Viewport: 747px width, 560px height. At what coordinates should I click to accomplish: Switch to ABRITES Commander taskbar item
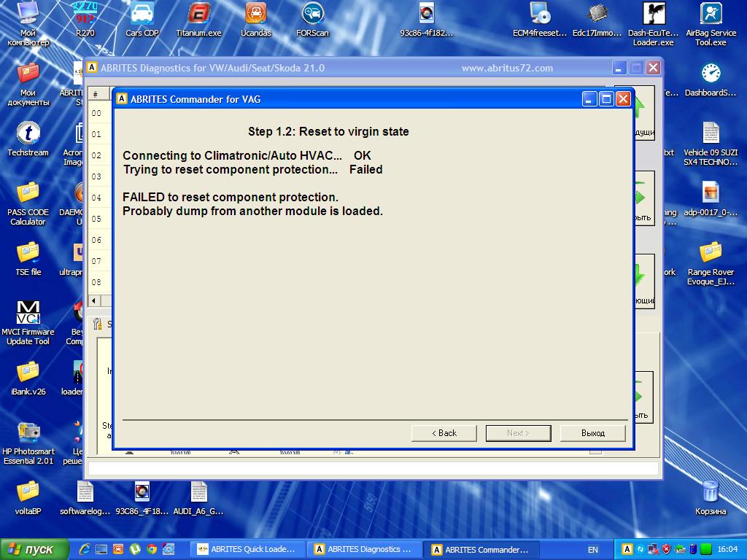pyautogui.click(x=481, y=550)
